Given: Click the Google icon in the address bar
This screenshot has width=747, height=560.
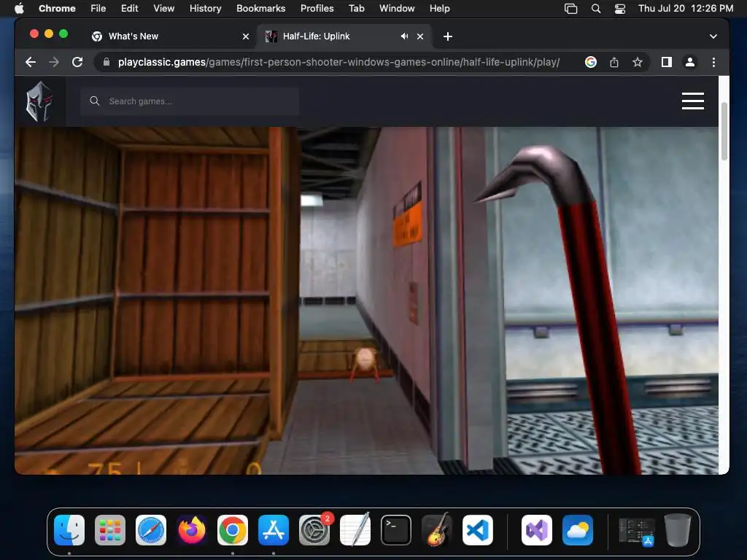Looking at the screenshot, I should pyautogui.click(x=591, y=62).
